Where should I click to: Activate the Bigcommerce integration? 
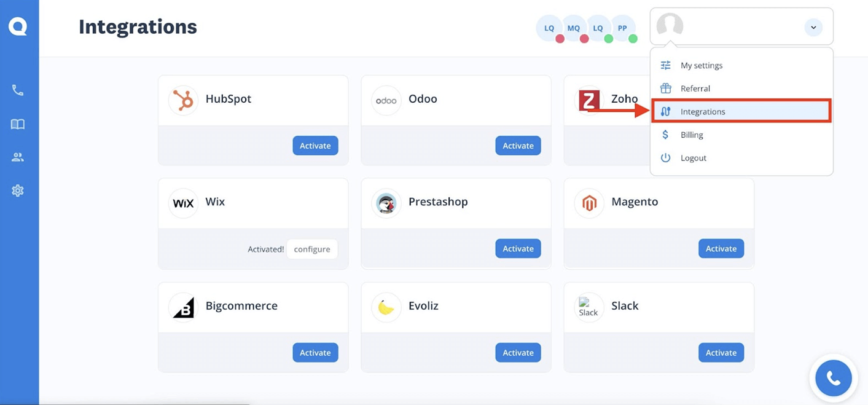(315, 353)
